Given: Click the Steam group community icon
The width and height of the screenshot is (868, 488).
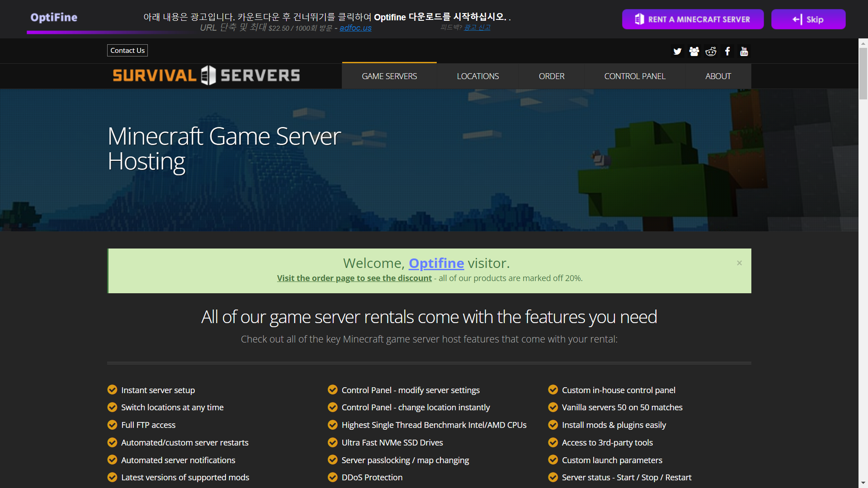Looking at the screenshot, I should click(x=694, y=52).
